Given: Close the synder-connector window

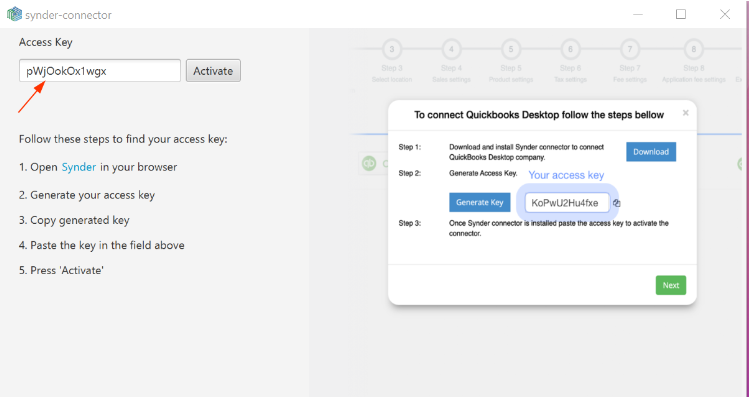Looking at the screenshot, I should 725,14.
